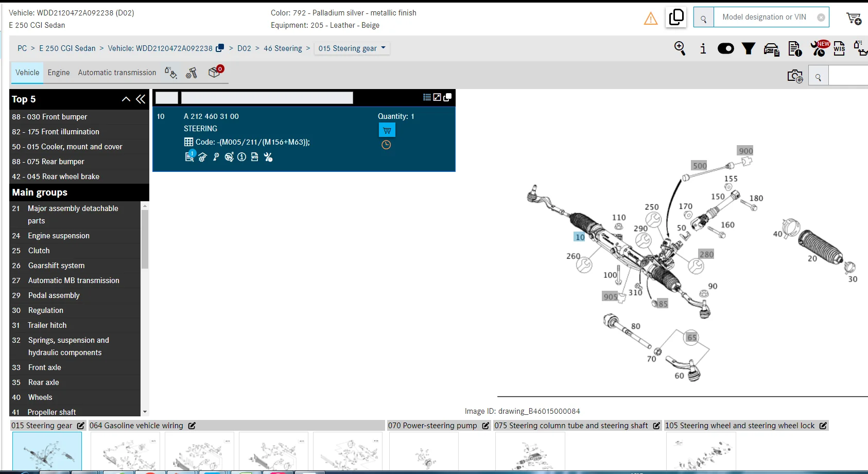Click the bolt and nut standard parts icon
Viewport: 868px width, 474px height.
(x=192, y=73)
